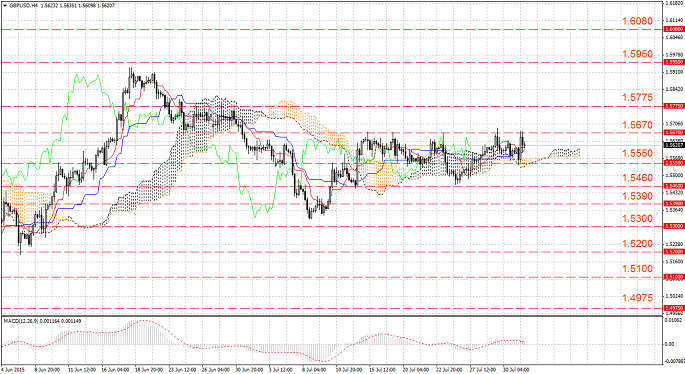
Task: Click the chart menu triangle beside GBPUSD,H4
Action: (x=5, y=6)
